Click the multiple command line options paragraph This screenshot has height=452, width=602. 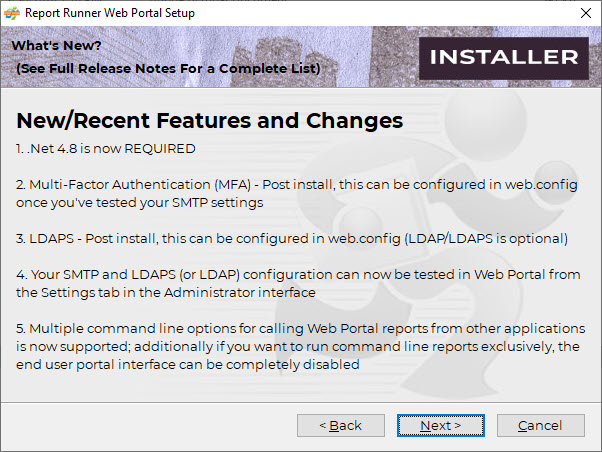(300, 346)
